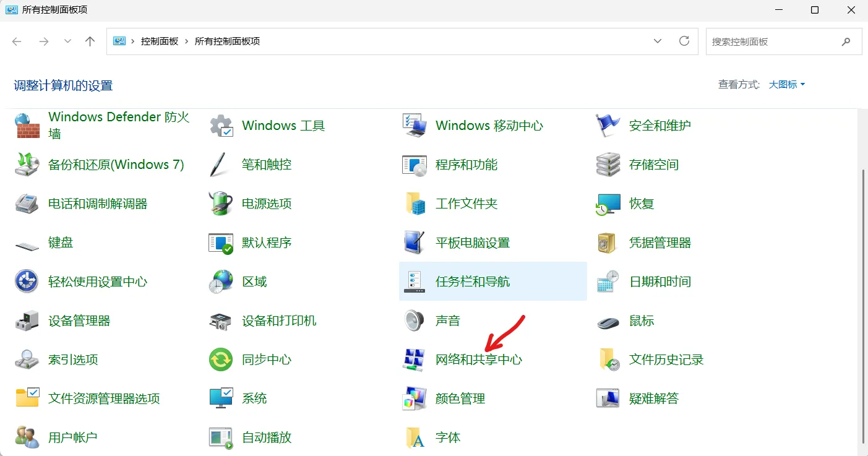This screenshot has width=868, height=456.
Task: Open the 同步中心 green icon
Action: (221, 359)
